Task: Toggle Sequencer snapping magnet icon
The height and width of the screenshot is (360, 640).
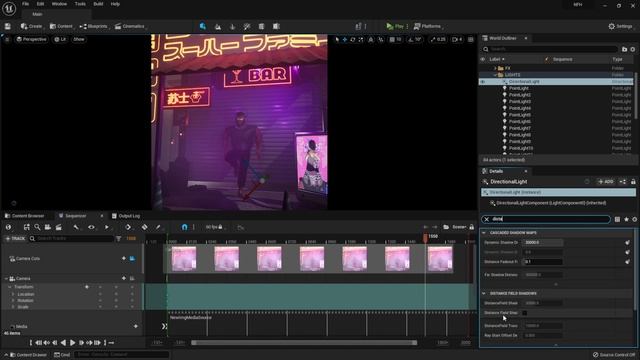Action: [184, 227]
